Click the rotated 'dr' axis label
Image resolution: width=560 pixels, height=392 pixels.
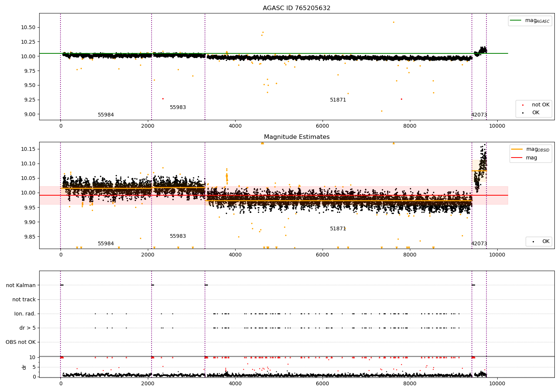pos(24,367)
